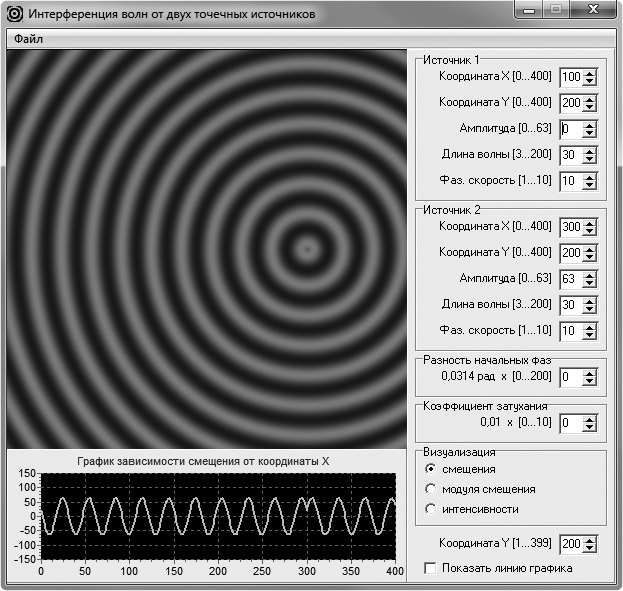Focus Источник 1 Координата X input field
Image resolution: width=623 pixels, height=591 pixels.
(571, 77)
